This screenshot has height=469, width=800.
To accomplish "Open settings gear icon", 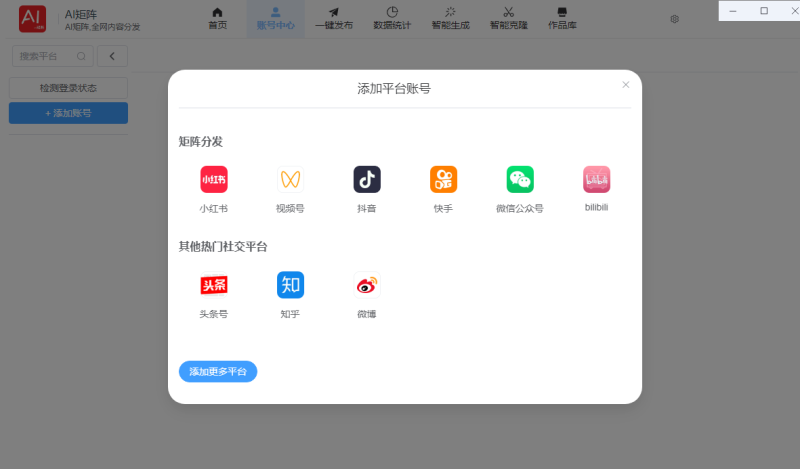I will 674,19.
